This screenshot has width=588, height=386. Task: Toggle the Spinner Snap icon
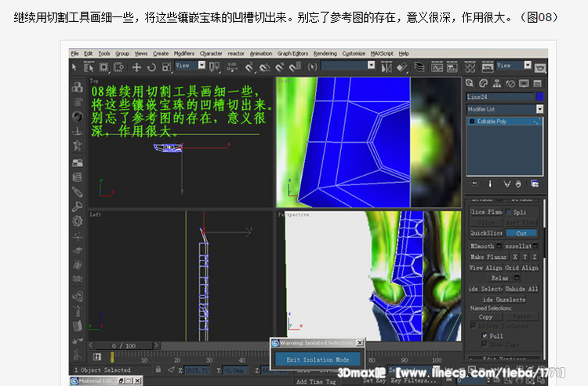point(295,67)
